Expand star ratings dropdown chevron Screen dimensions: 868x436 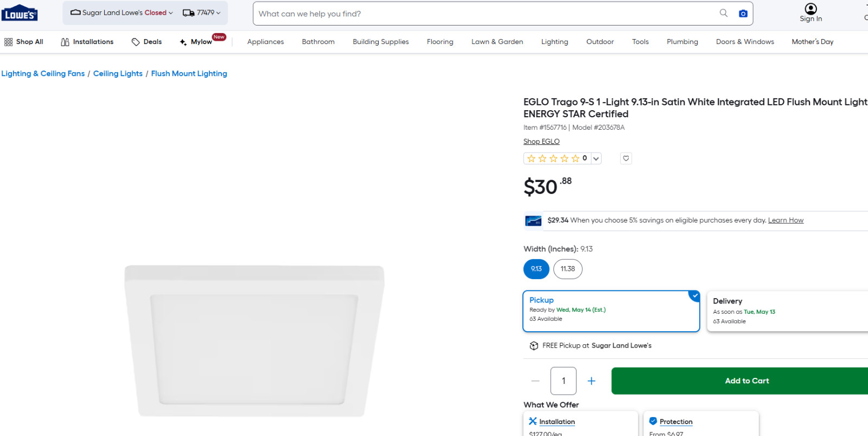click(596, 159)
